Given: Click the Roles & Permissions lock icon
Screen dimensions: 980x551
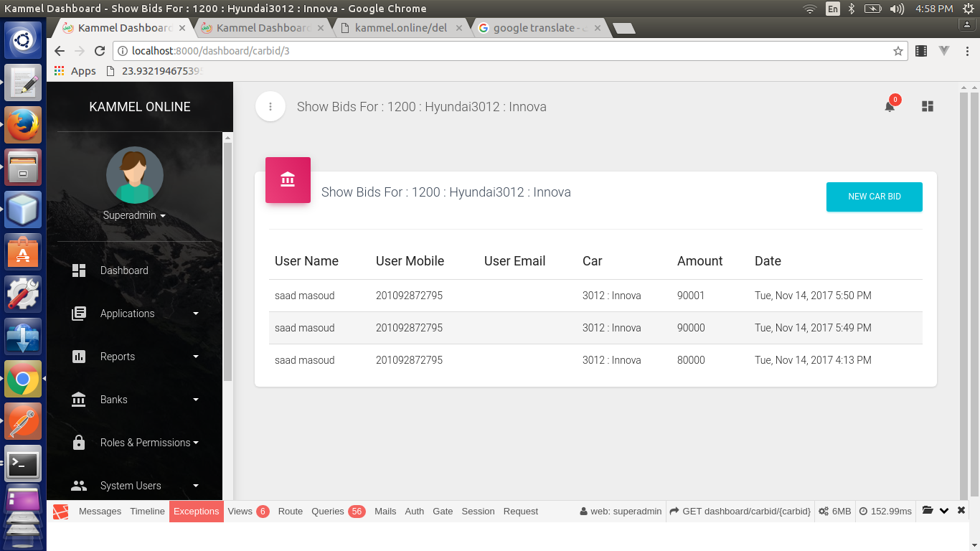Looking at the screenshot, I should [79, 443].
